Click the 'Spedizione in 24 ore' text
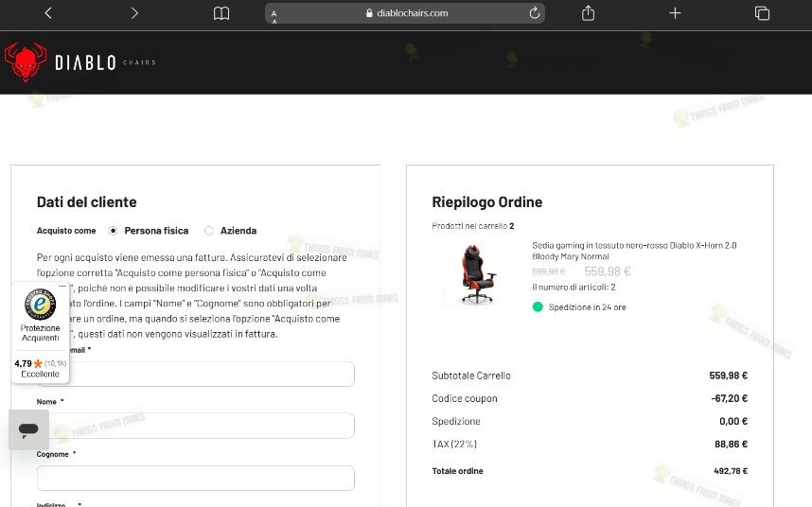The image size is (812, 507). 588,307
